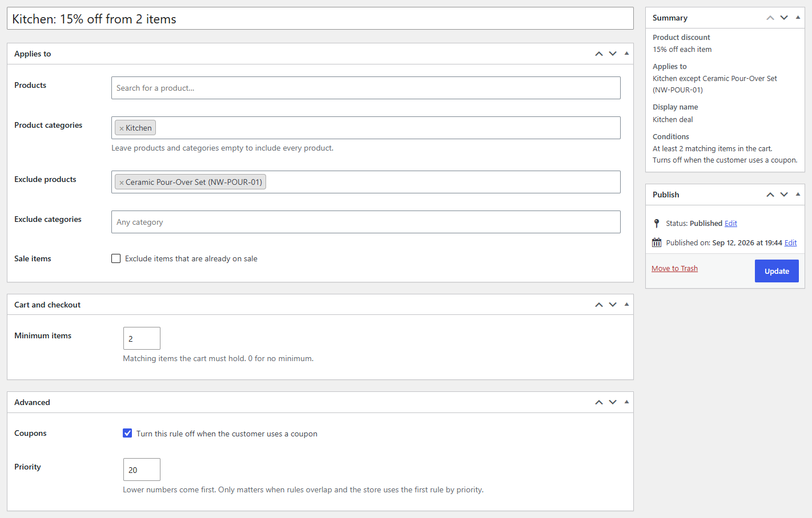812x518 pixels.
Task: Click the Coupons label
Action: [30, 433]
